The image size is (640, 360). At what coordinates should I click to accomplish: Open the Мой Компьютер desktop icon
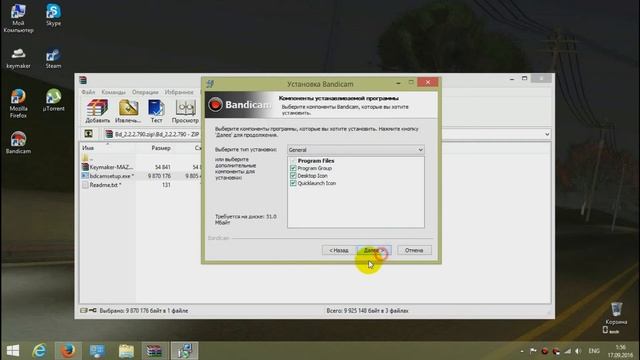click(18, 18)
